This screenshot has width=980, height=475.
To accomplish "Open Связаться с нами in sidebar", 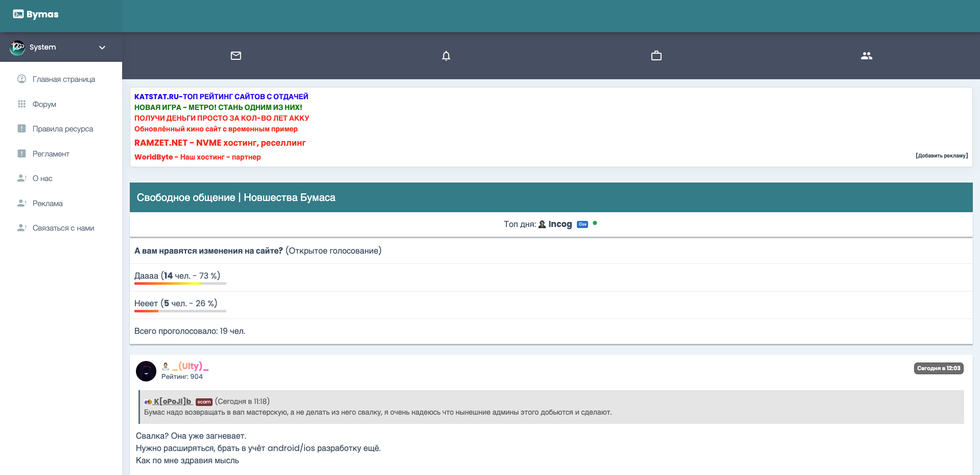I will (63, 228).
